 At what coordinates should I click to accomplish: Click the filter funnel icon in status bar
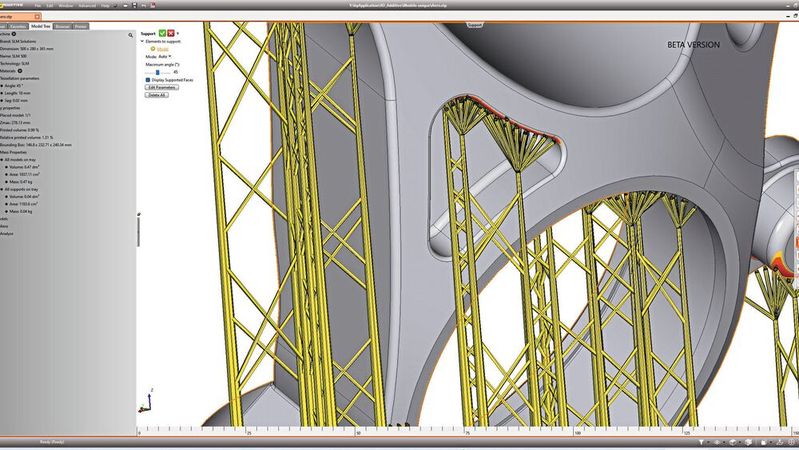pos(701,442)
